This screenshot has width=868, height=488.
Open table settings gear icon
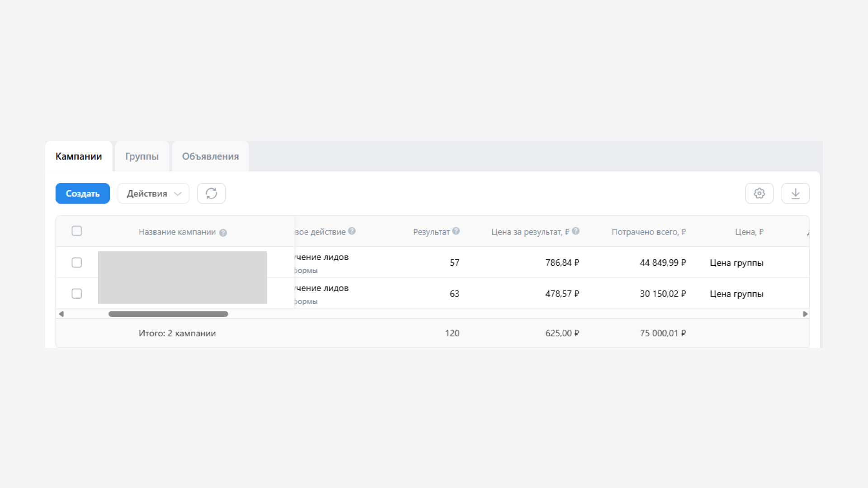759,193
